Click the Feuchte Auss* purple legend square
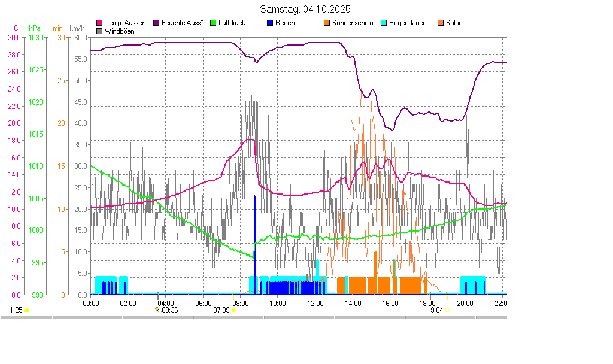Image resolution: width=613 pixels, height=364 pixels. pyautogui.click(x=157, y=23)
